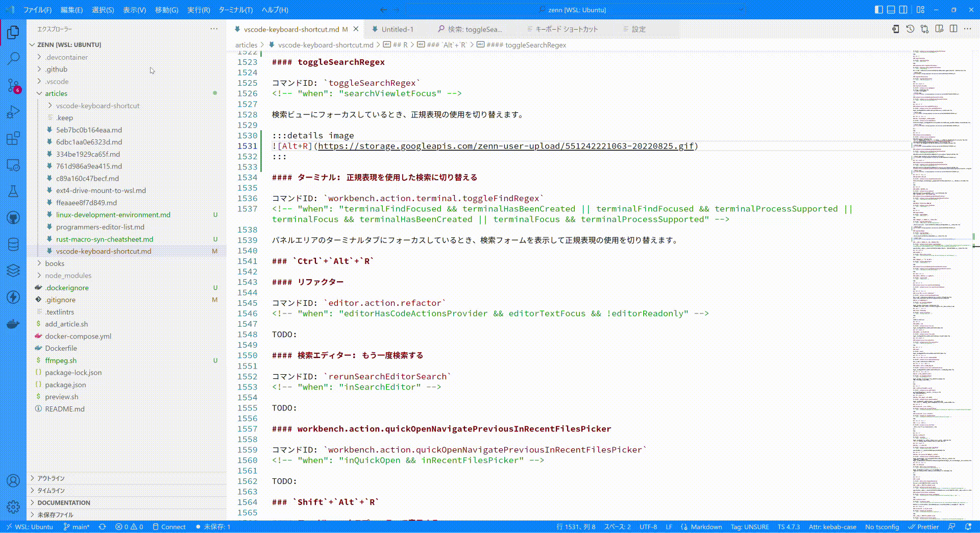
Task: Toggle secondary side bar visibility
Action: tap(903, 10)
